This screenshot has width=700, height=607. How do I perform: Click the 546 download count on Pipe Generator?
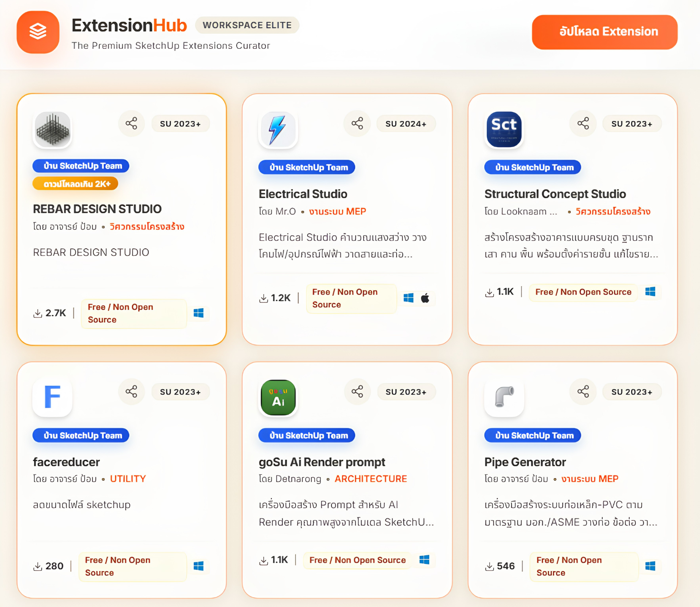tap(500, 566)
